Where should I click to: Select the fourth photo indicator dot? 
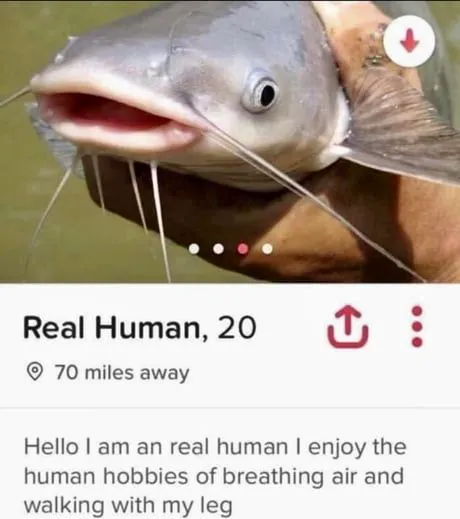coord(267,249)
